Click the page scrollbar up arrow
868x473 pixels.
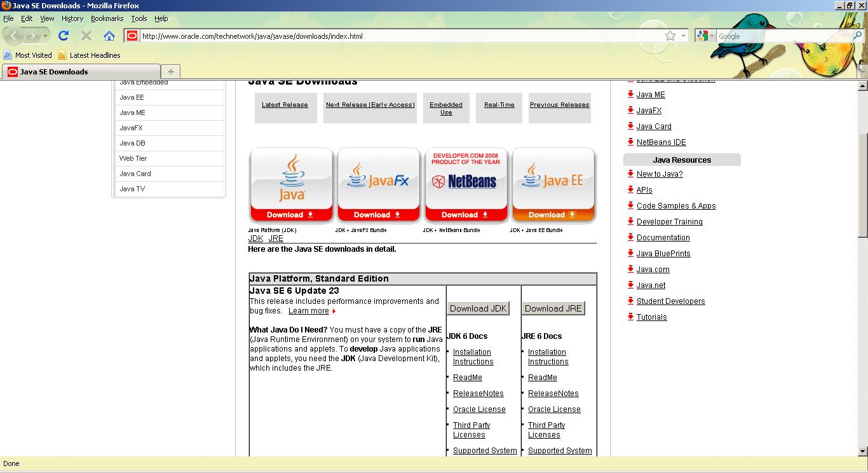click(862, 86)
